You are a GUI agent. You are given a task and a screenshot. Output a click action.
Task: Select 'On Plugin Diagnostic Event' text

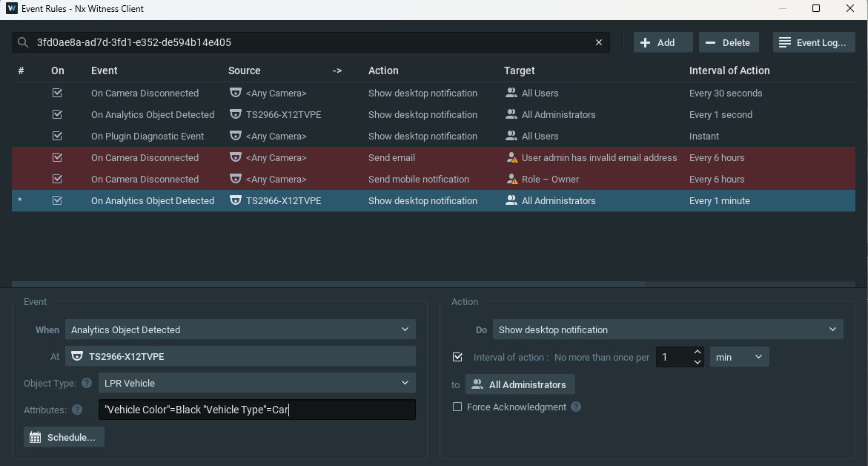tap(148, 137)
